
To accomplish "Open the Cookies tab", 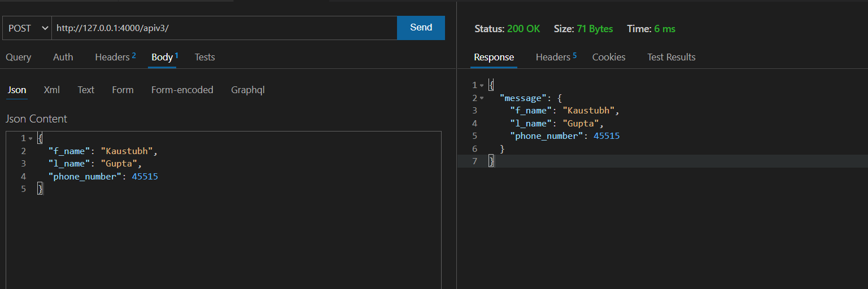I will [609, 57].
